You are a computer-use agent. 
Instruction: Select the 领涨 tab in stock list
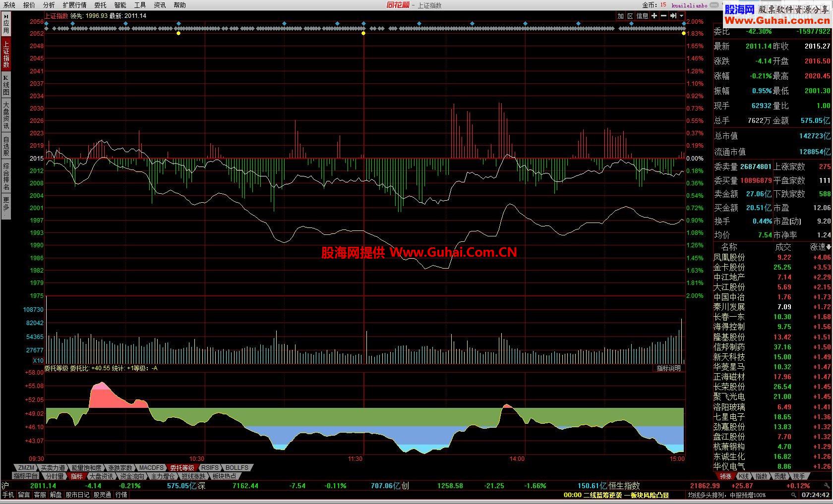(x=725, y=476)
